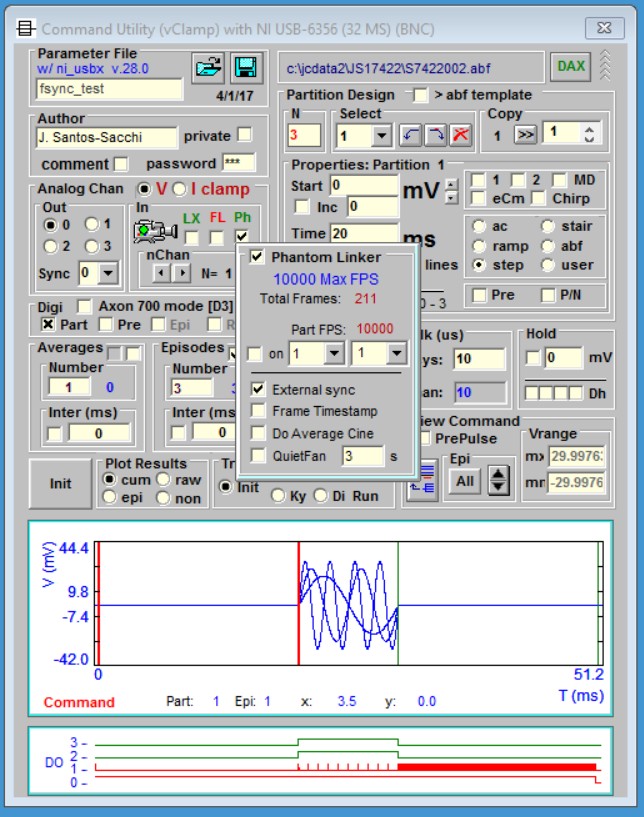The width and height of the screenshot is (644, 817).
Task: Save parameter file with floppy disk icon
Action: [x=246, y=68]
